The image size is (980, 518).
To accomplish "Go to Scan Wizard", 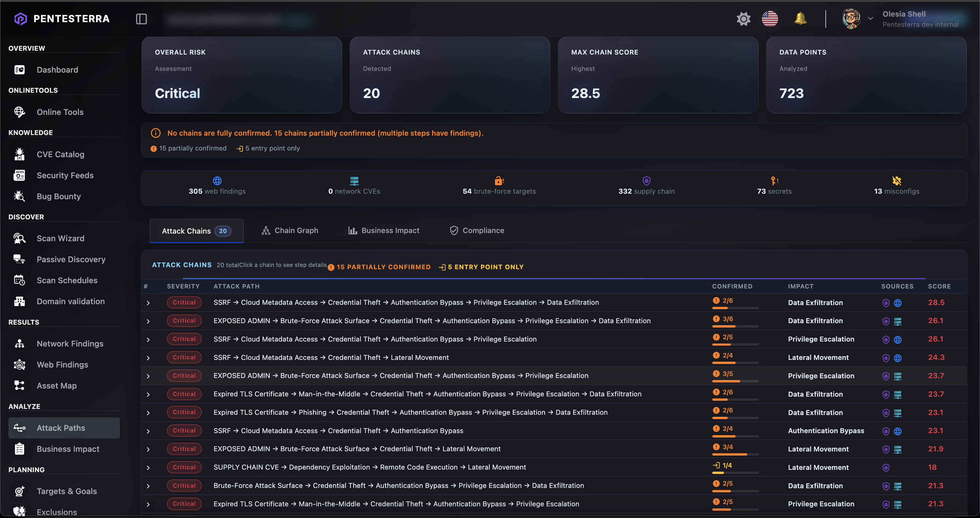I will click(x=60, y=238).
